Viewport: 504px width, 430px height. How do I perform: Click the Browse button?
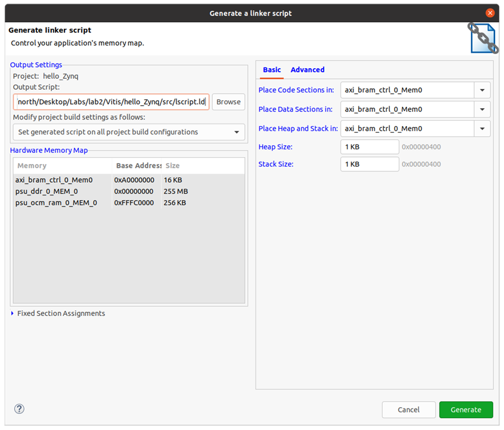[x=228, y=102]
